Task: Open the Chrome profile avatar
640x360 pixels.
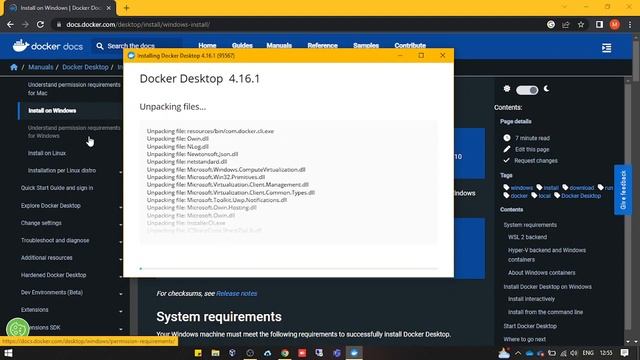Action: (615, 24)
